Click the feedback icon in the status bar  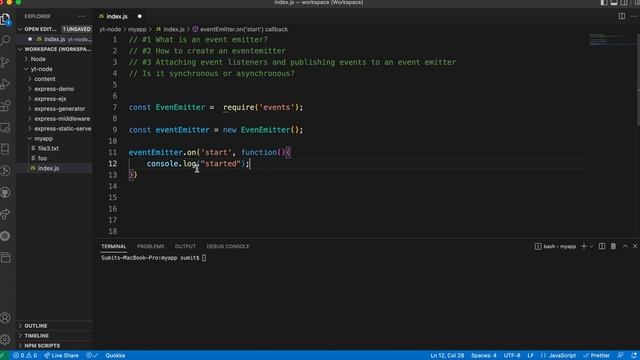(620, 356)
